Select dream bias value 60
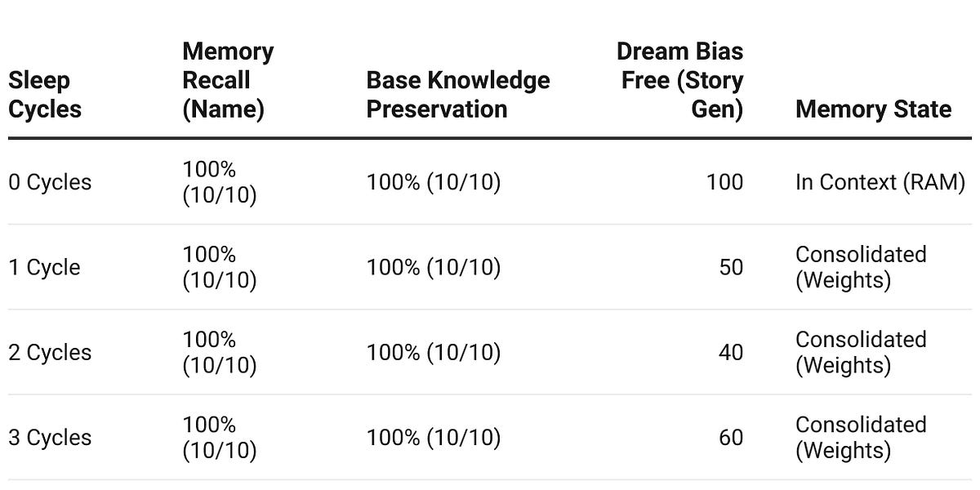This screenshot has height=490, width=980. point(731,437)
